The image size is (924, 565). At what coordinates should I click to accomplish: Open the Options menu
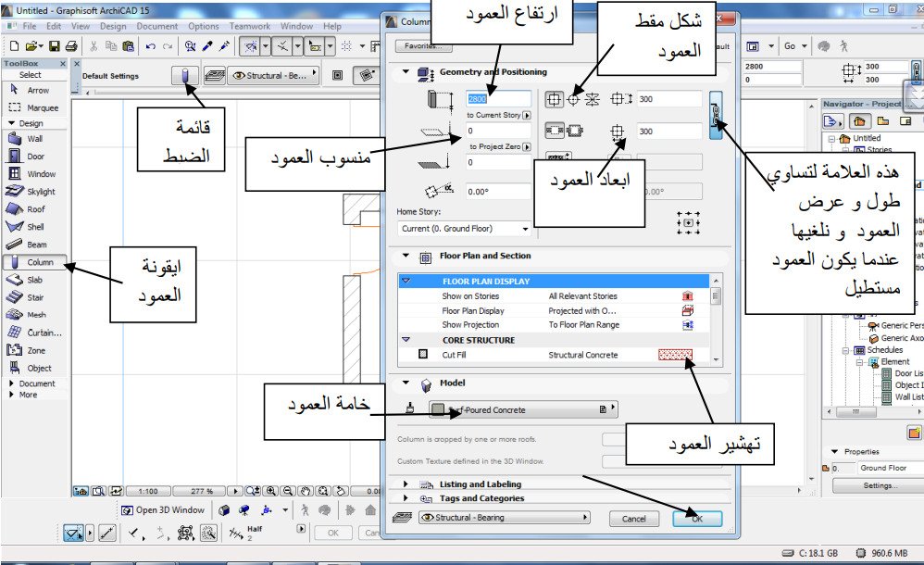[203, 26]
